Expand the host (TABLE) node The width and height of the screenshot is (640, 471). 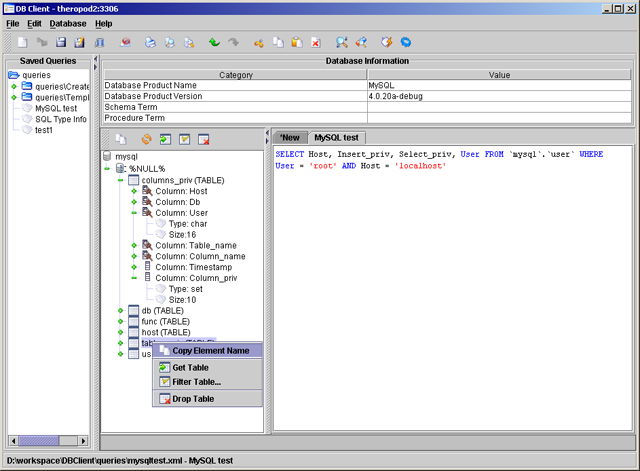(x=120, y=332)
